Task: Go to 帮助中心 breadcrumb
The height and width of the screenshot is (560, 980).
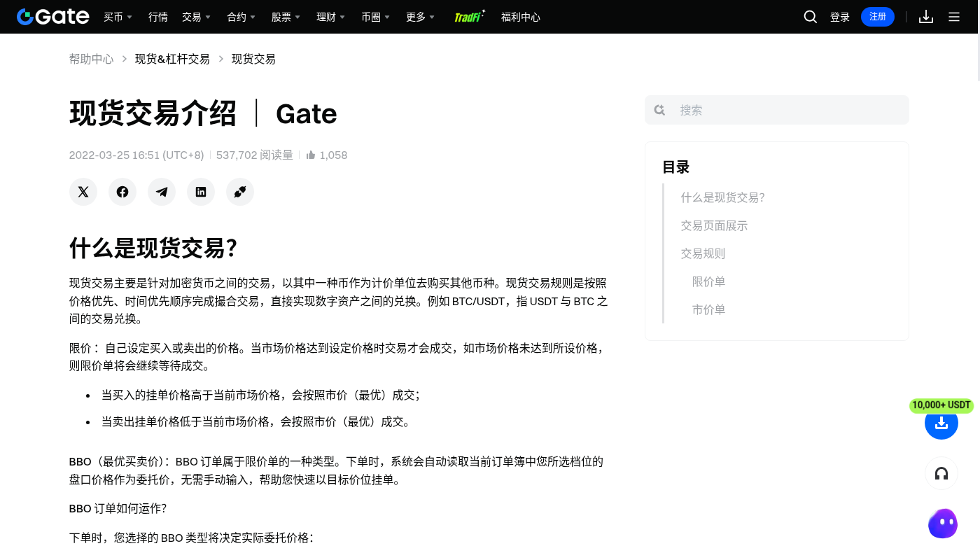Action: [91, 59]
